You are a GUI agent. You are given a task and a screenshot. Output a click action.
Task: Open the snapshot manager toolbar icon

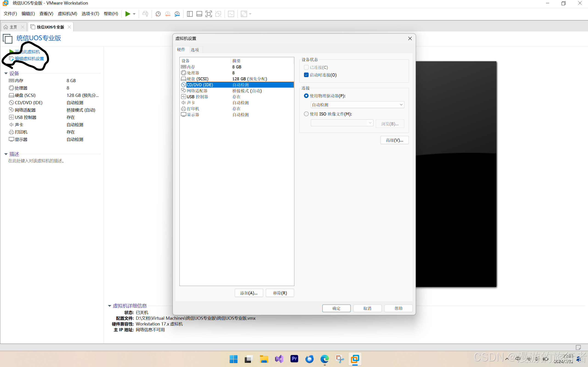coord(177,14)
